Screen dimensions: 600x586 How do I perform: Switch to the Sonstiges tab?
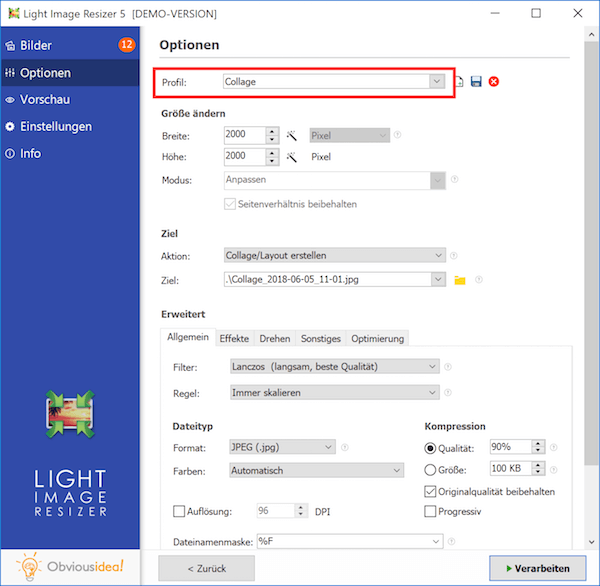click(x=321, y=339)
